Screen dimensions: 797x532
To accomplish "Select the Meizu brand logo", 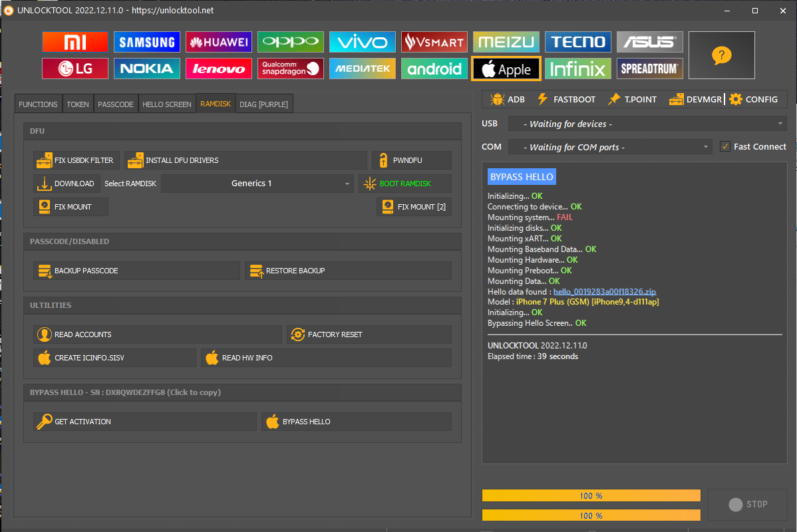I will [506, 42].
